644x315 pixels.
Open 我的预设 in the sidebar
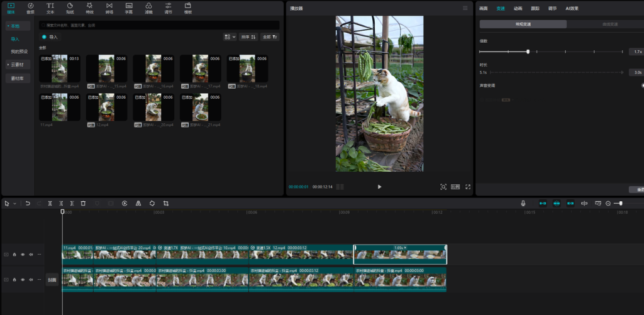point(19,52)
